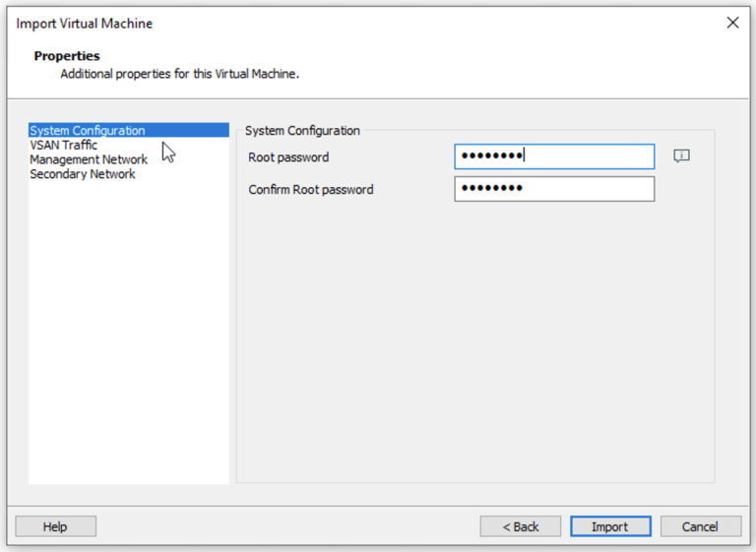Click the System Configuration group box title
The width and height of the screenshot is (756, 552).
pos(302,130)
